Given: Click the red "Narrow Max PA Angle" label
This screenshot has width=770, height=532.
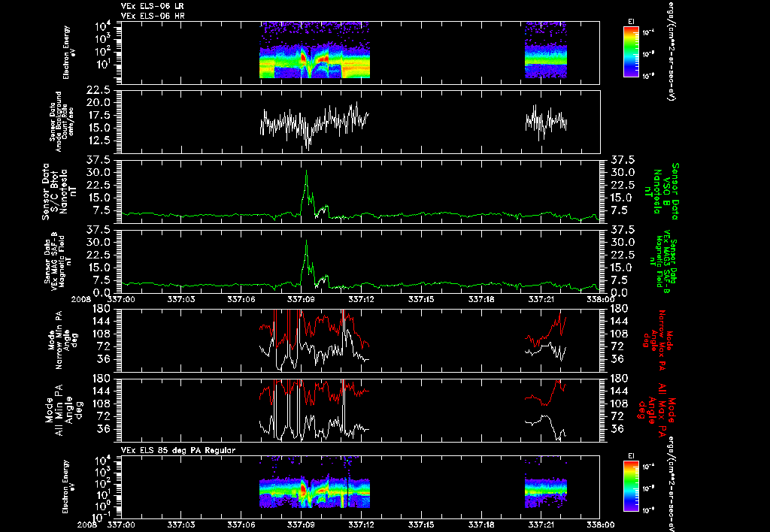Looking at the screenshot, I should [658, 340].
